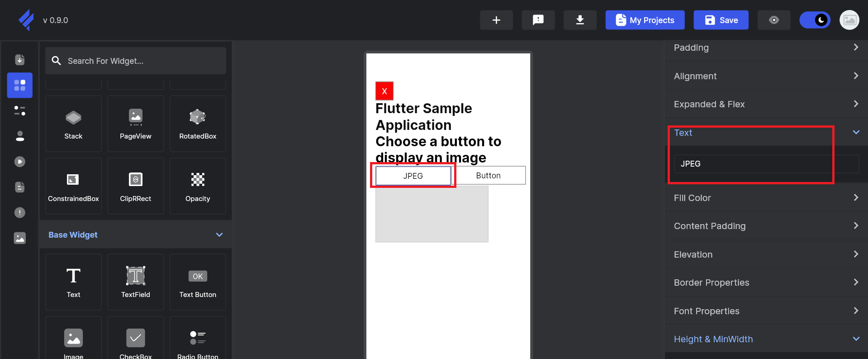The width and height of the screenshot is (868, 359).
Task: Toggle preview with the eye icon
Action: coord(773,20)
